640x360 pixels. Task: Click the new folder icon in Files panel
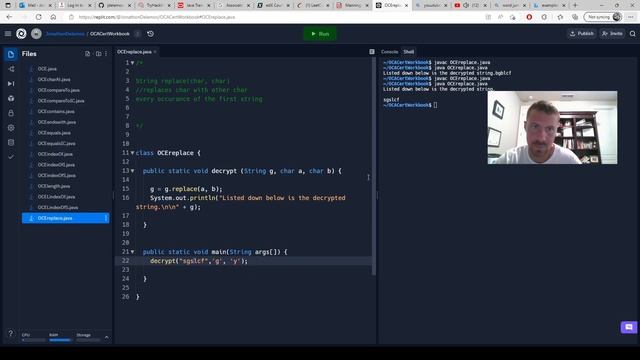tap(98, 54)
